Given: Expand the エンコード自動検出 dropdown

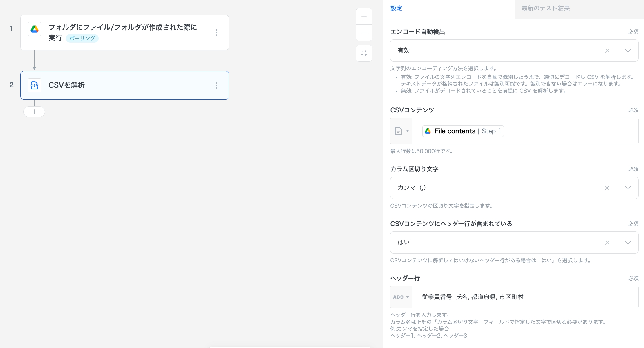Looking at the screenshot, I should (628, 51).
